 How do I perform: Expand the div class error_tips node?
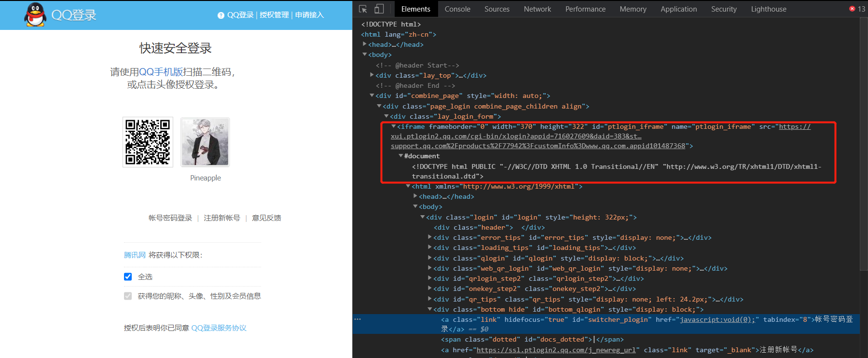[430, 237]
